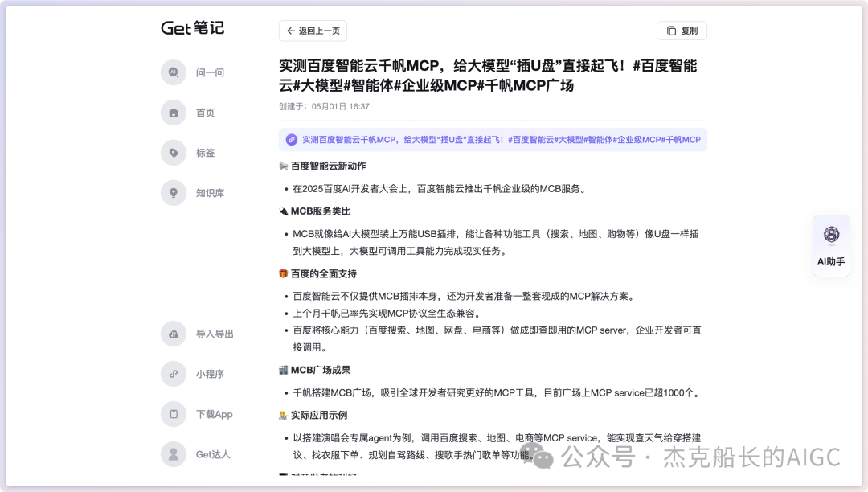Viewport: 868px width, 492px height.
Task: Click the 下载App phone icon
Action: [x=174, y=414]
